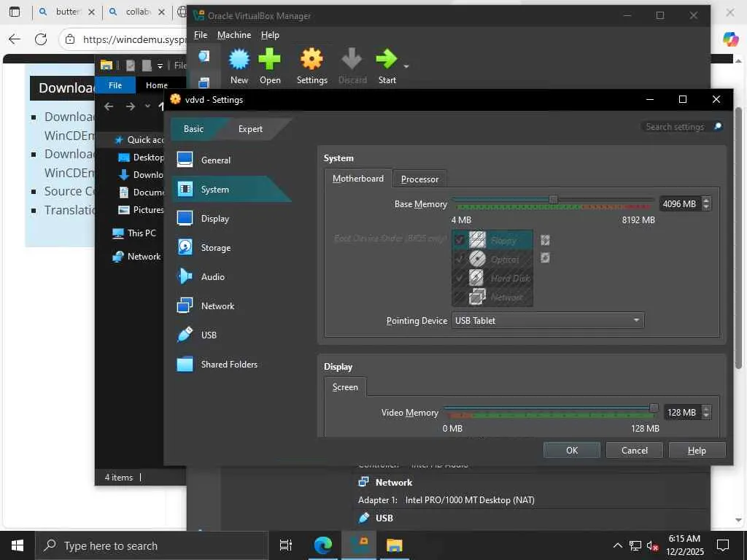Viewport: 747px width, 560px height.
Task: Open the Home tab in File Explorer
Action: coord(157,85)
